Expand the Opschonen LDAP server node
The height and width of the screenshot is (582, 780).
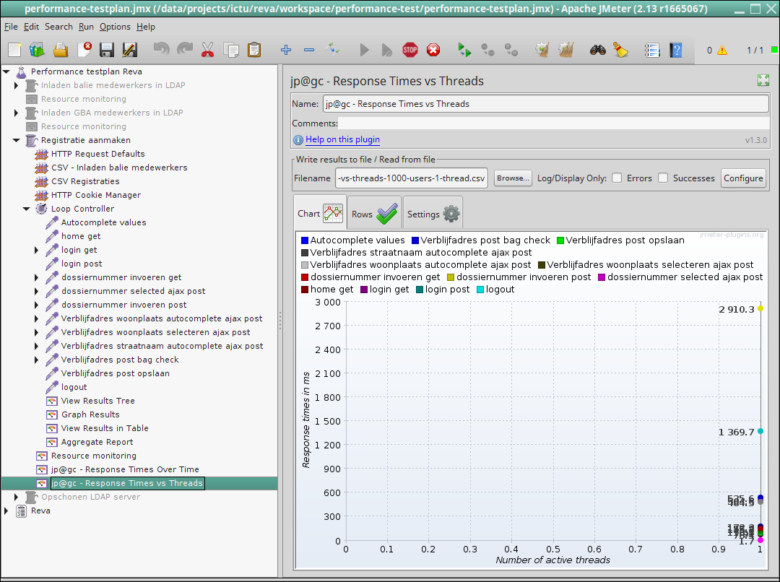[x=17, y=497]
